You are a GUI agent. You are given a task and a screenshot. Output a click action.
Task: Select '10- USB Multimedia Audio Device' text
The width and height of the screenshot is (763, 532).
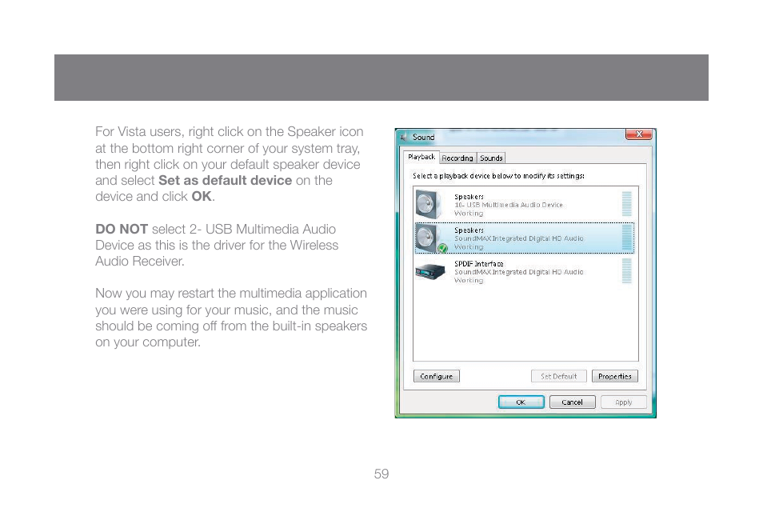click(509, 205)
